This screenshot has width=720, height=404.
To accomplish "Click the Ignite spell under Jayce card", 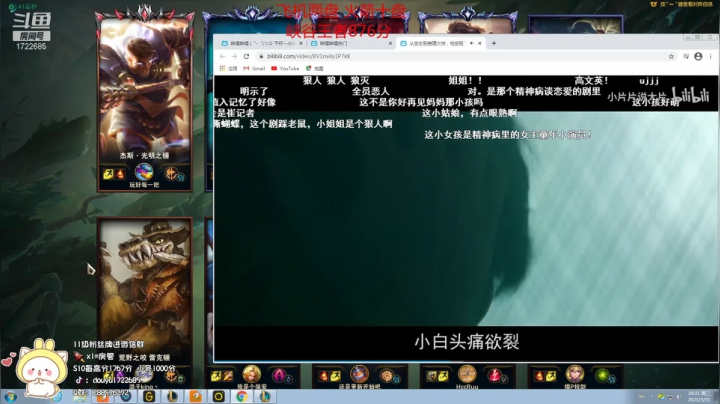I will click(120, 174).
